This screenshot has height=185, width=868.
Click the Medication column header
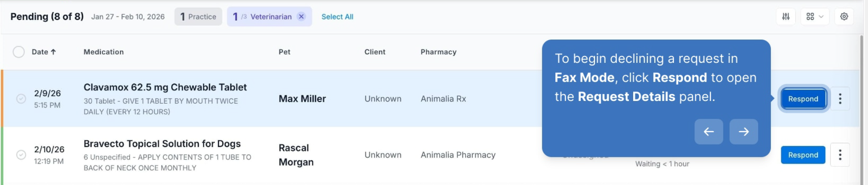[104, 52]
